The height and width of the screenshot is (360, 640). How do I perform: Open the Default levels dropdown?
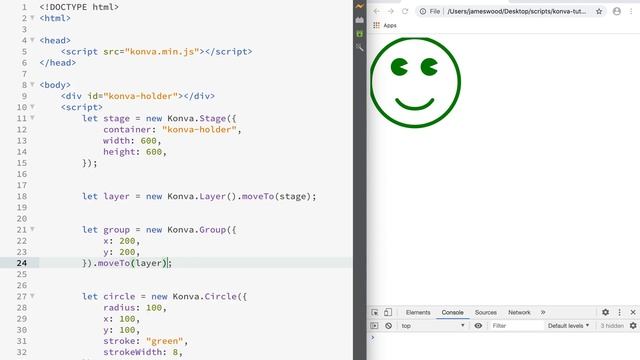pos(568,326)
